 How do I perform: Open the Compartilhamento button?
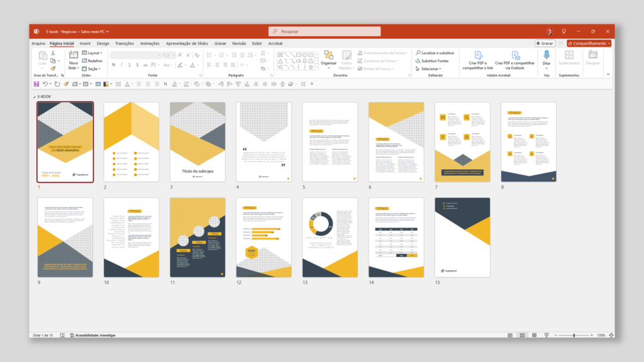pyautogui.click(x=588, y=43)
